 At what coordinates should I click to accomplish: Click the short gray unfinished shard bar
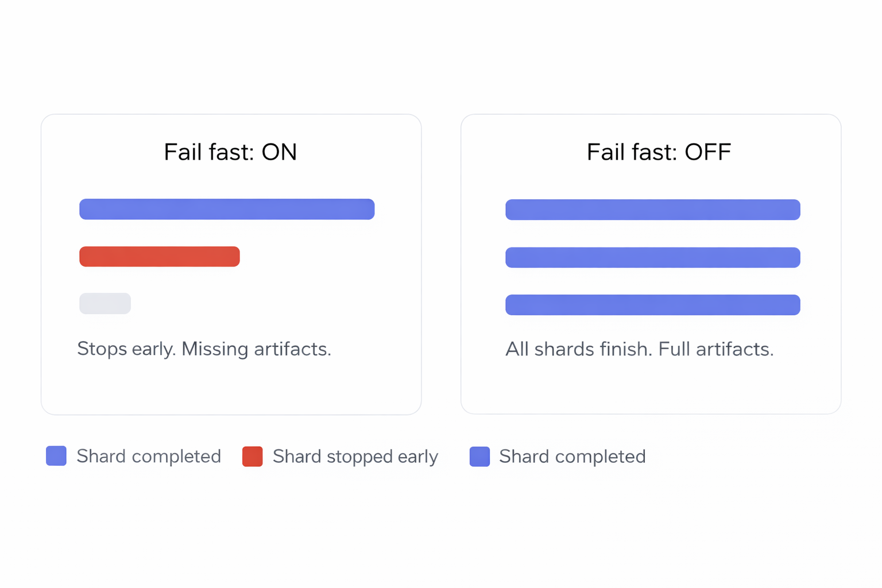pos(105,303)
